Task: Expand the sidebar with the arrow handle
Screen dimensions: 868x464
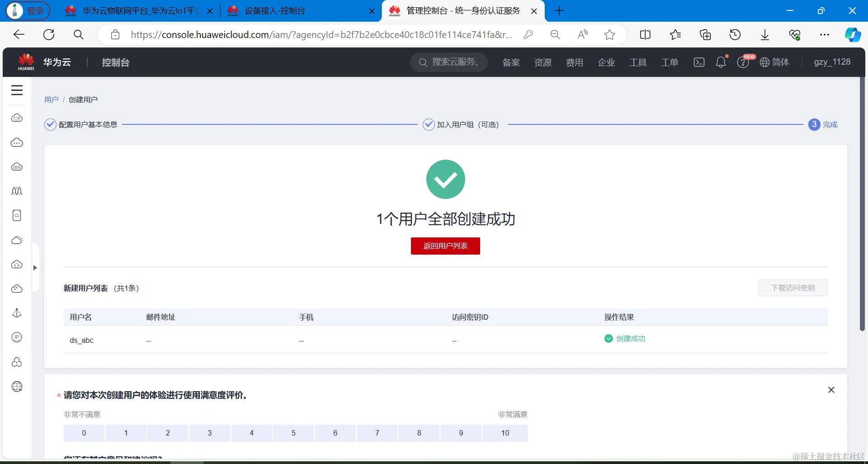Action: point(35,268)
